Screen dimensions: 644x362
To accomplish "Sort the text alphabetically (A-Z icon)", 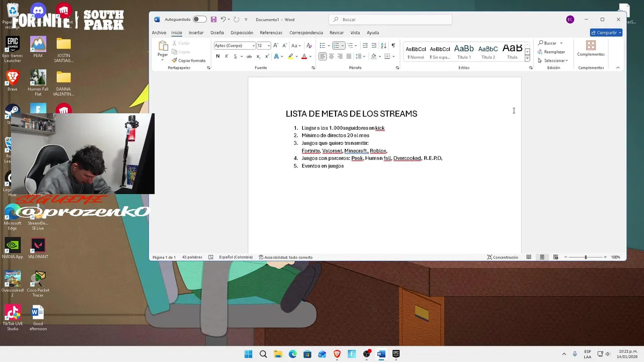I will (383, 45).
